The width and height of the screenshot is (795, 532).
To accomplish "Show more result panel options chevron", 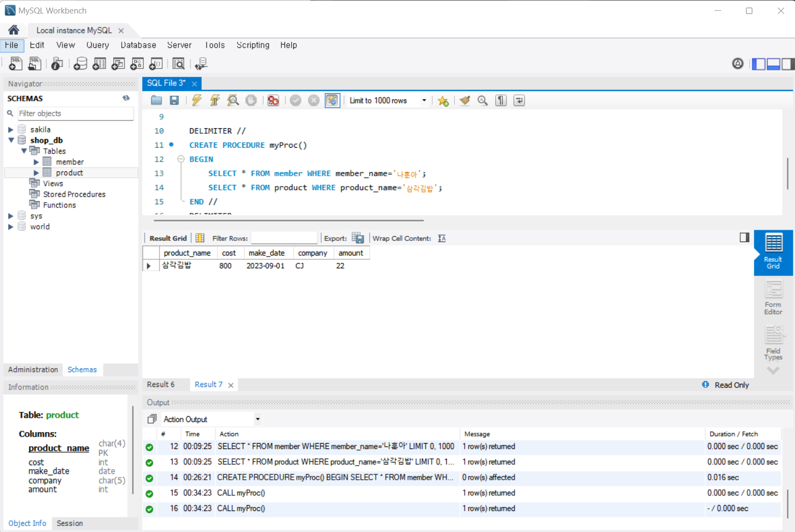I will point(773,371).
